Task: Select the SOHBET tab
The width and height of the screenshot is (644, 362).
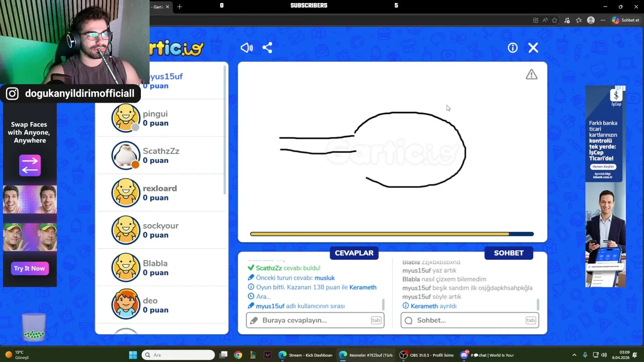Action: pyautogui.click(x=509, y=253)
